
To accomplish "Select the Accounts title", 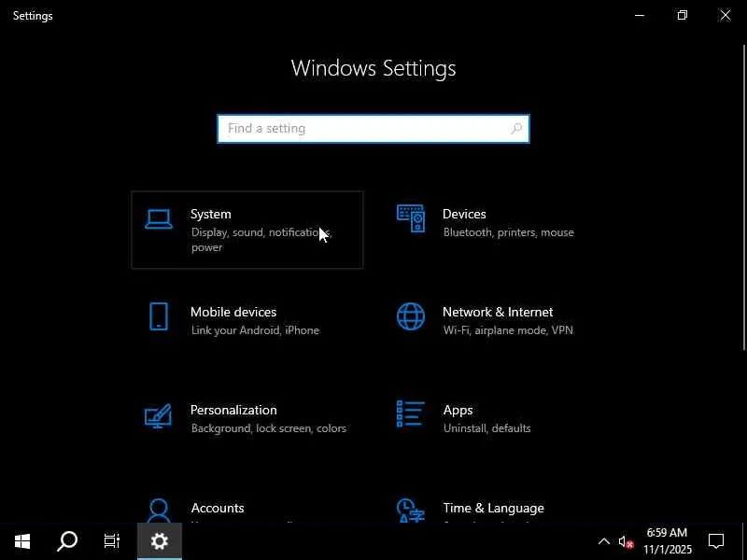I will point(218,508).
